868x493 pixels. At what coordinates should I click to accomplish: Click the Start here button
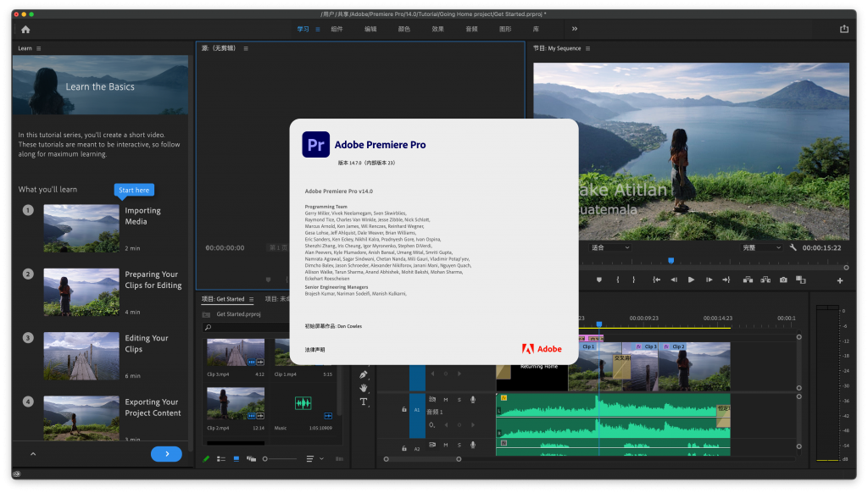click(134, 191)
